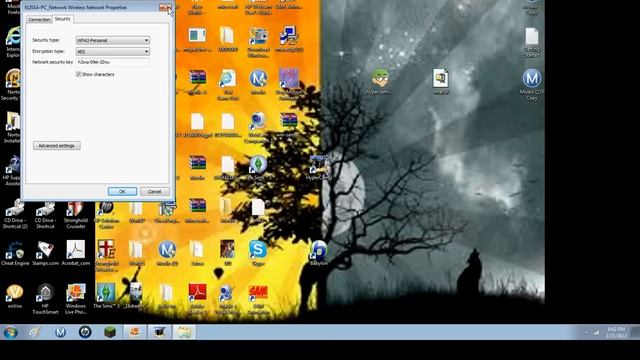
Task: Click the HP logo taskbar icon
Action: 85,332
